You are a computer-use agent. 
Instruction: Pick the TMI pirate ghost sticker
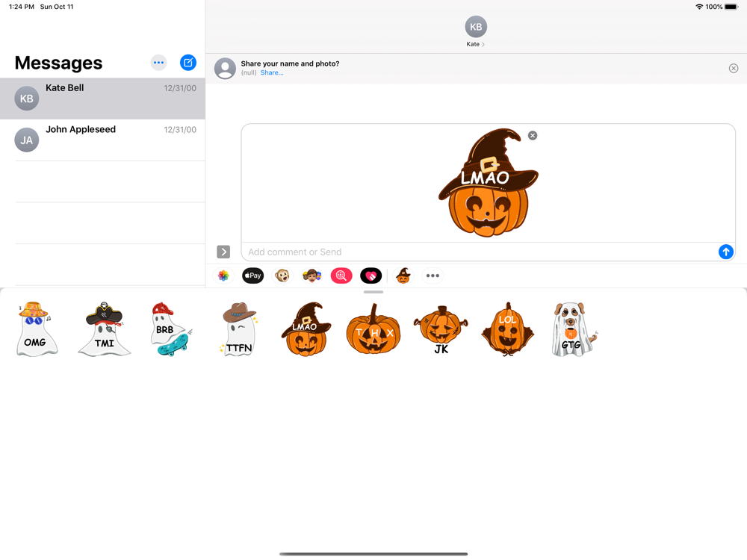[105, 329]
